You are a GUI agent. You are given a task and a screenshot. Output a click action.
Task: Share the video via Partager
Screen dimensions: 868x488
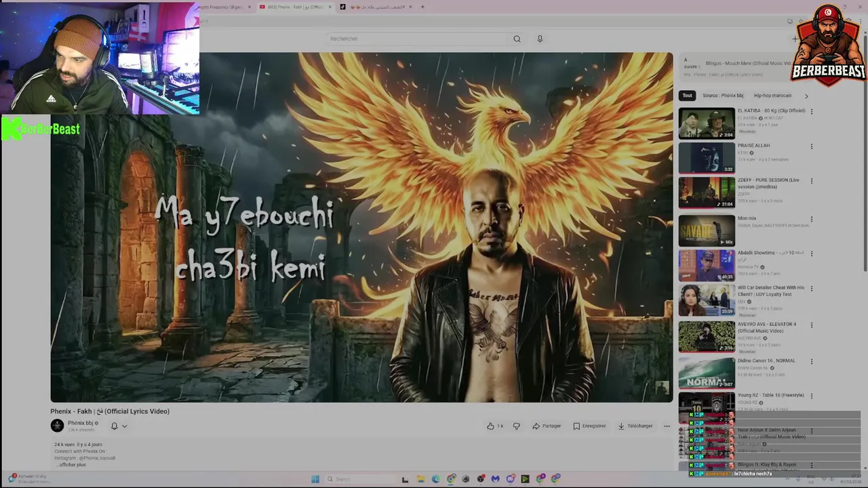pyautogui.click(x=547, y=426)
